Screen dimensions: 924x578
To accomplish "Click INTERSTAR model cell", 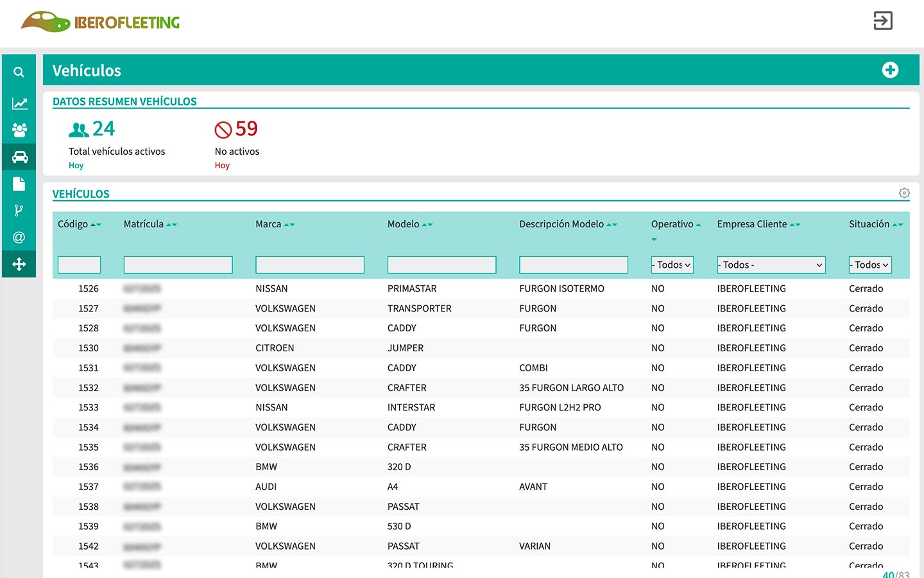I will point(411,407).
